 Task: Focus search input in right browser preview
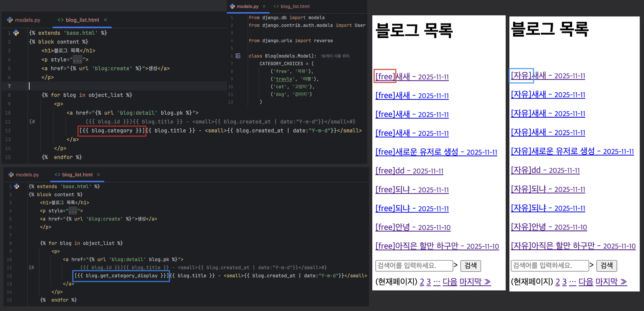pyautogui.click(x=549, y=266)
